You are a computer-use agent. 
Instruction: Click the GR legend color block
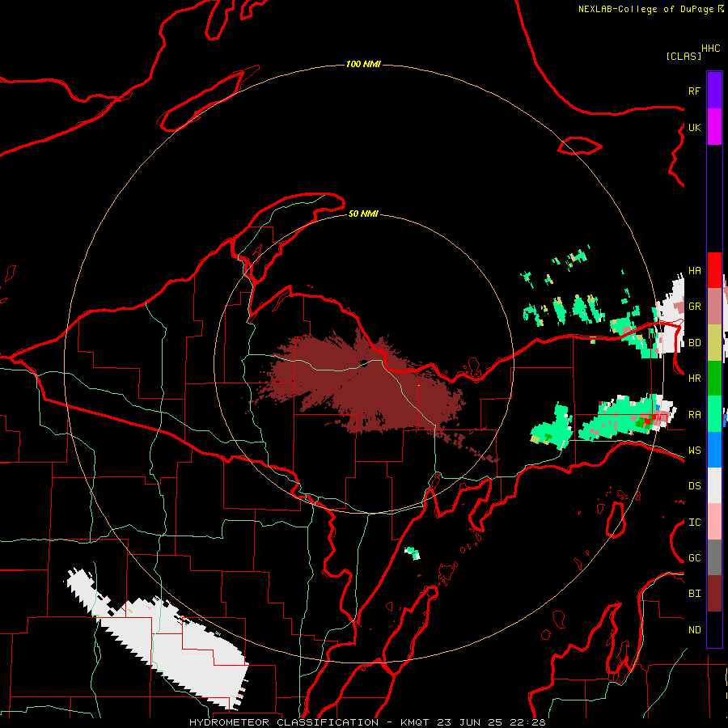tap(714, 307)
